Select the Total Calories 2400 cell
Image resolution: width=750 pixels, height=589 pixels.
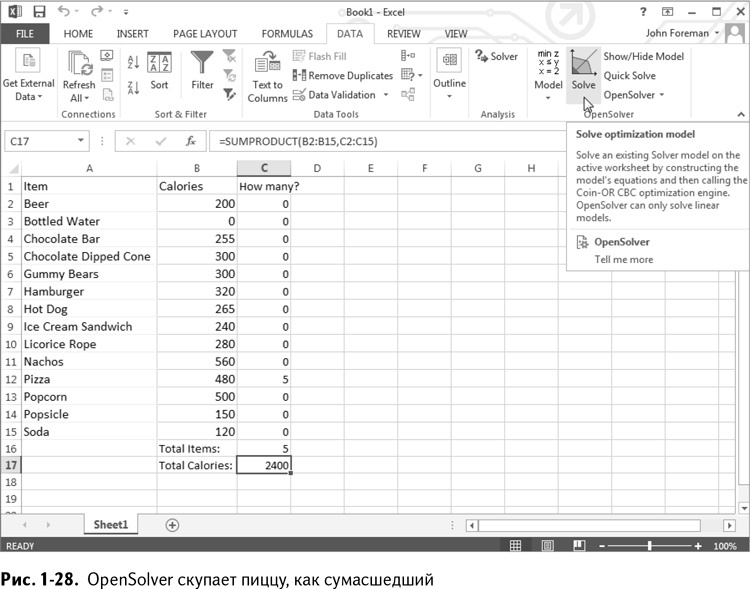[264, 465]
